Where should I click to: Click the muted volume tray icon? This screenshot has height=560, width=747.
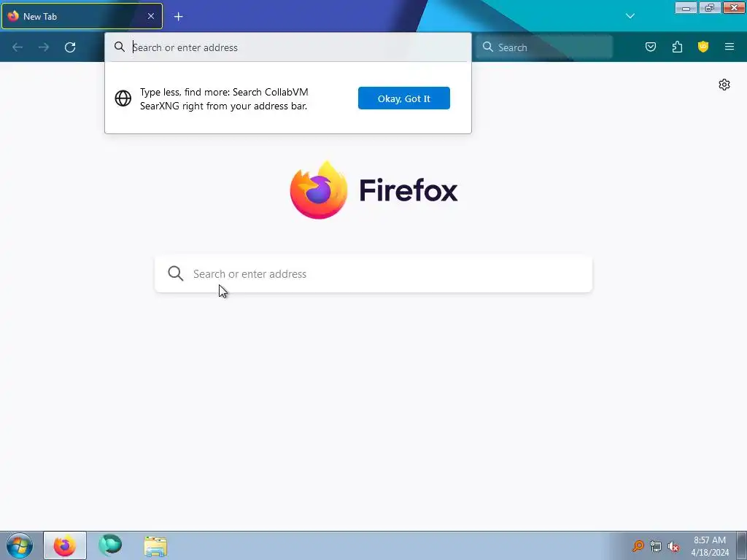[x=673, y=546]
